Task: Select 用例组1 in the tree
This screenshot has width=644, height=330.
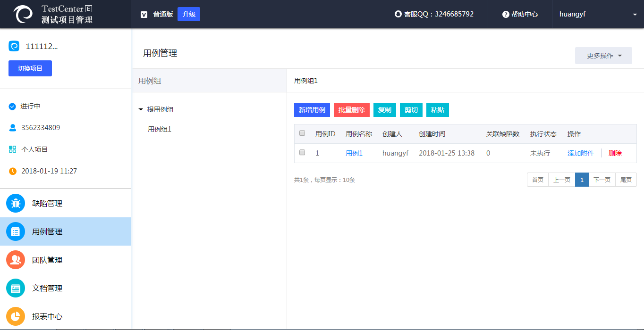Action: [x=160, y=129]
